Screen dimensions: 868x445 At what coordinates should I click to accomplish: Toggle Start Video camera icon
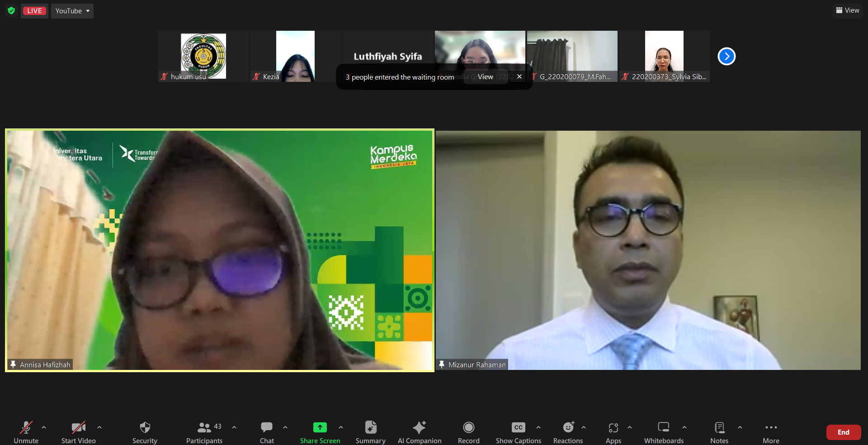[x=78, y=427]
